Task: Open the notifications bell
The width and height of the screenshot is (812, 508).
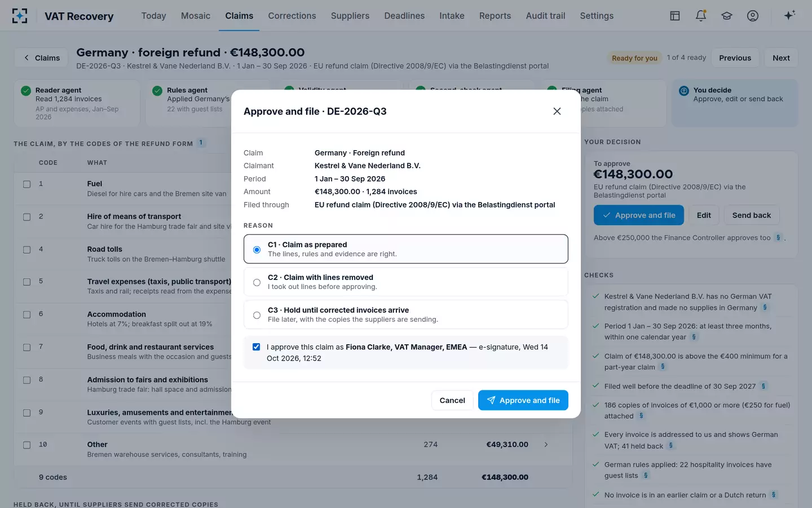Action: (701, 16)
